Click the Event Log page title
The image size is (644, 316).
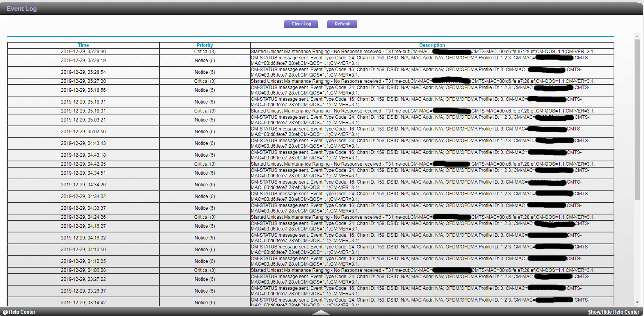click(21, 9)
